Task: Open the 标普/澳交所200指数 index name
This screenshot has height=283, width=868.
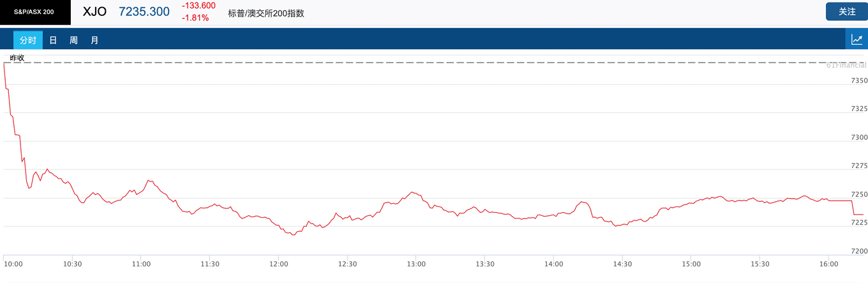Action: tap(266, 13)
